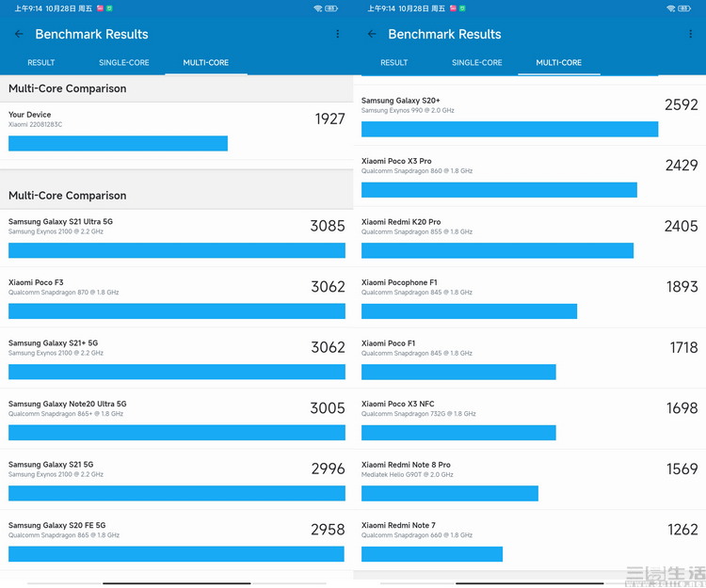Tap 'Benchmark Results' title in left screenshot
706x588 pixels.
[x=92, y=34]
